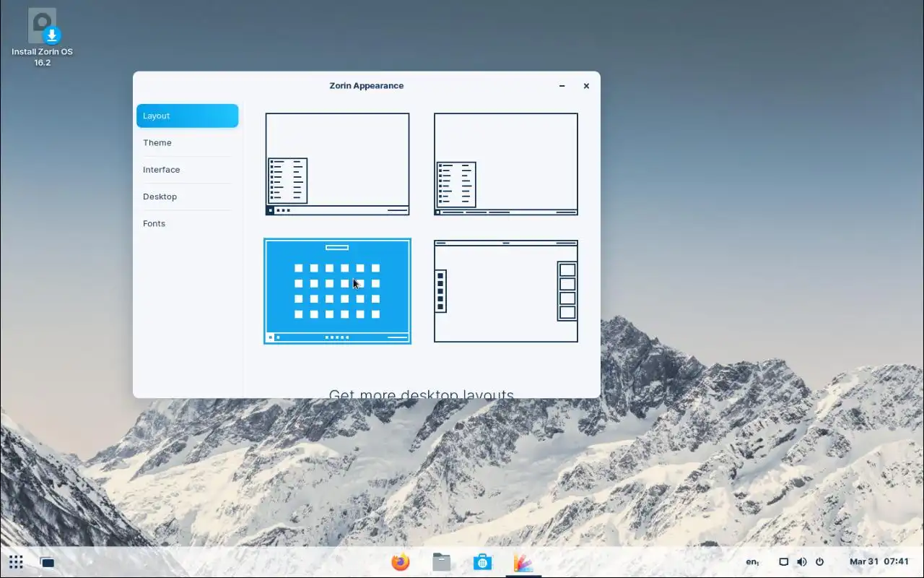Click the Get more desktop layouts text
Screen dimensions: 924x578
422,394
